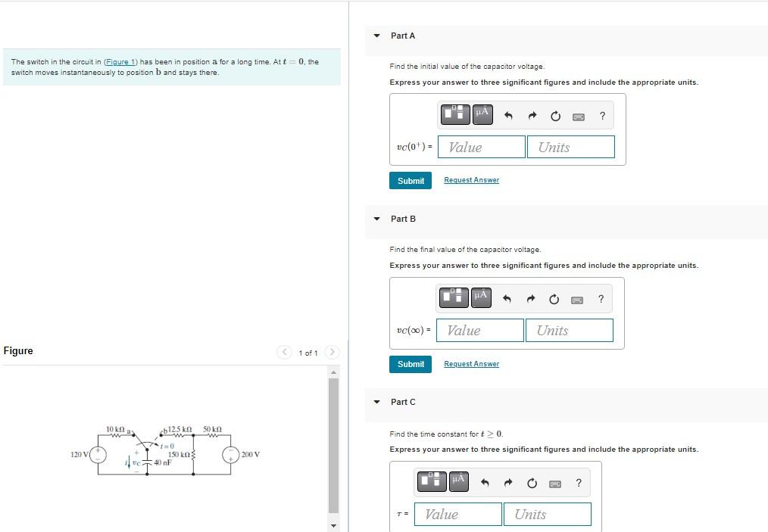Image resolution: width=768 pixels, height=532 pixels.
Task: Open symbols µÅ tool in Part B
Action: pyautogui.click(x=481, y=297)
